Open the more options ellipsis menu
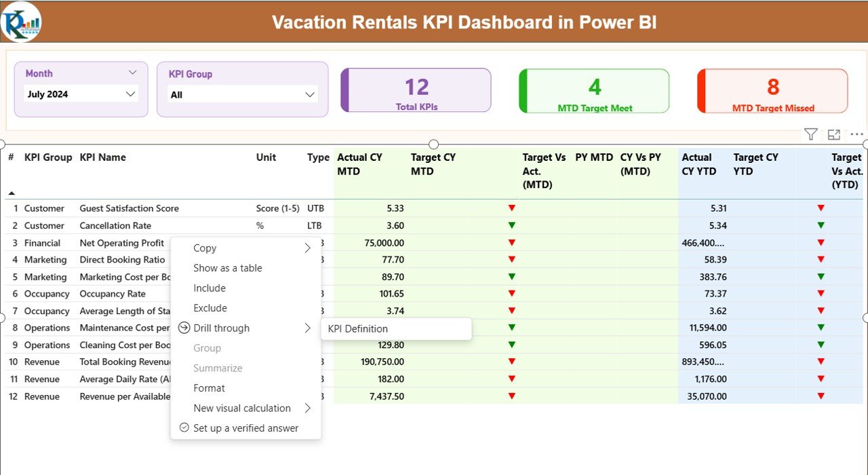The image size is (868, 475). click(x=856, y=134)
